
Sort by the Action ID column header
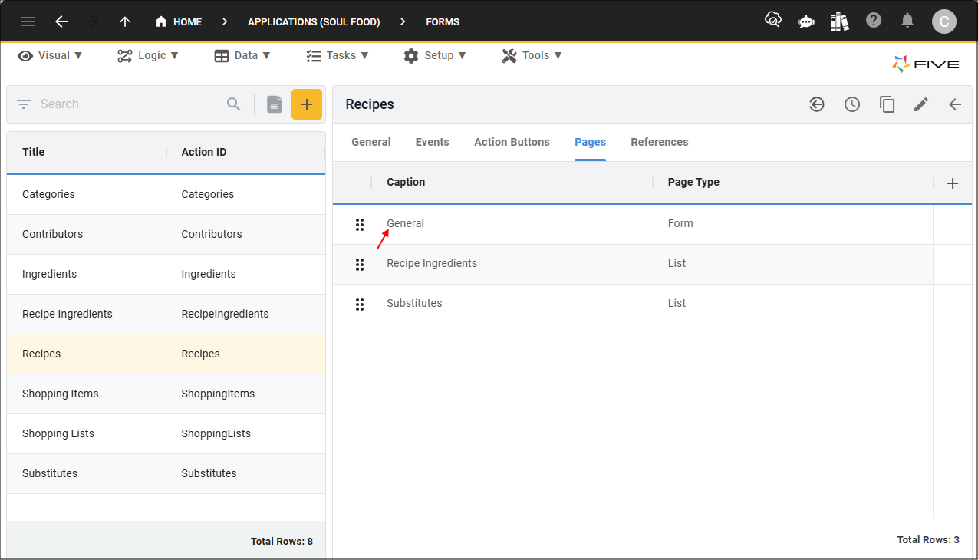(204, 152)
